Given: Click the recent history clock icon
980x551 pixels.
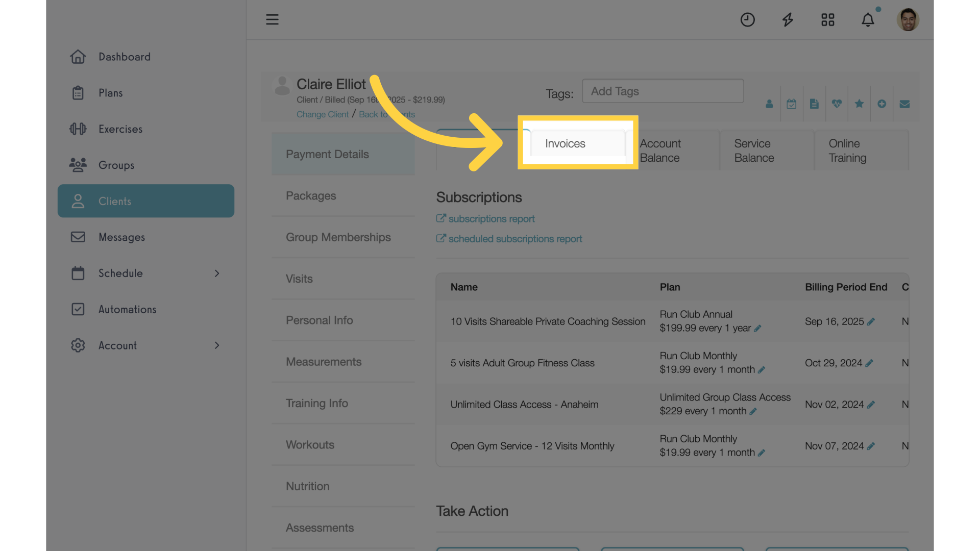Looking at the screenshot, I should click(x=747, y=19).
